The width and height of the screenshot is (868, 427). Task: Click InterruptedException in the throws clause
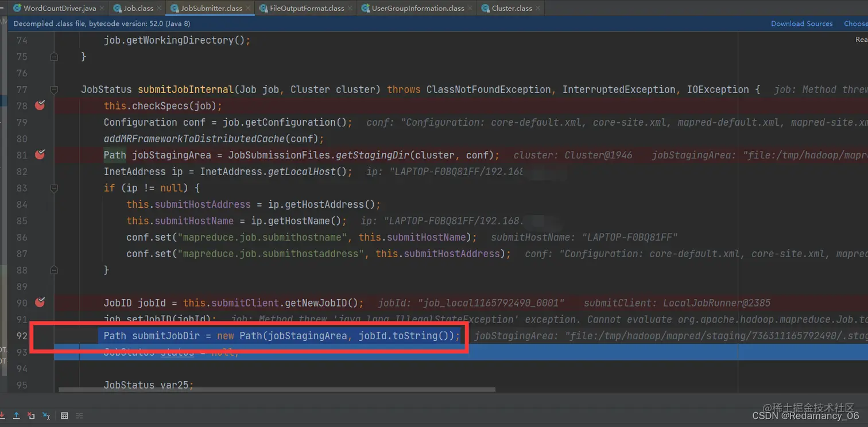pyautogui.click(x=619, y=90)
